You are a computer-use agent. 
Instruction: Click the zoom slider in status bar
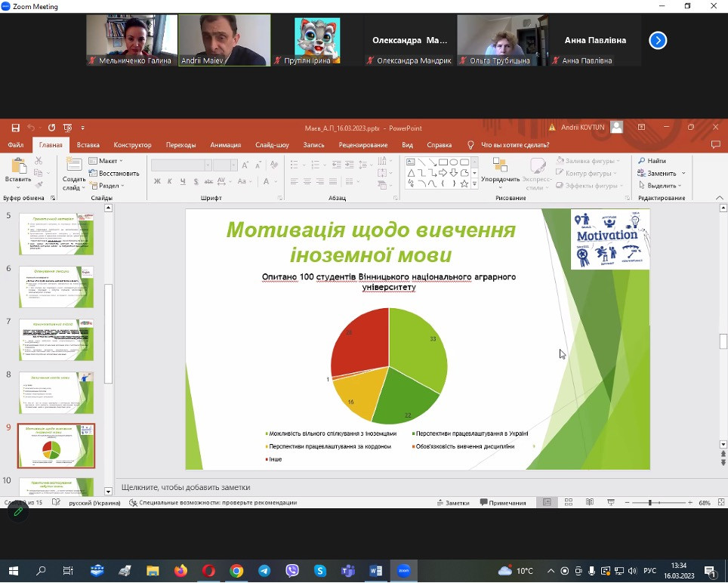tap(659, 502)
